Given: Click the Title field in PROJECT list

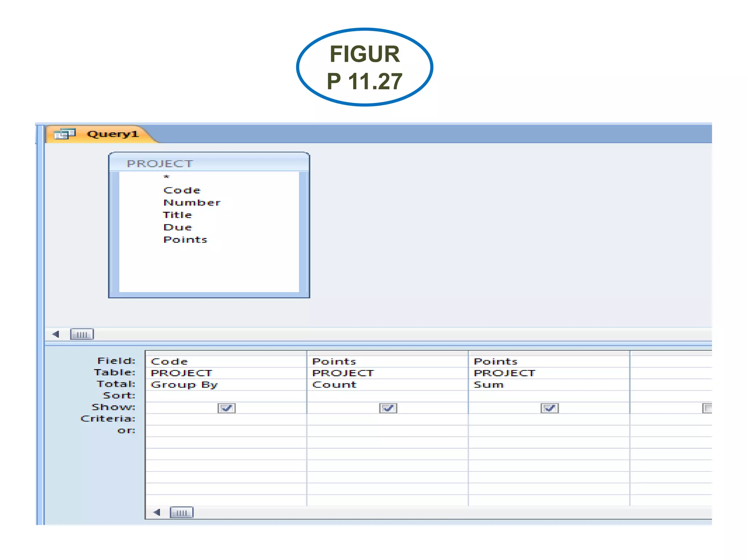Looking at the screenshot, I should tap(177, 215).
